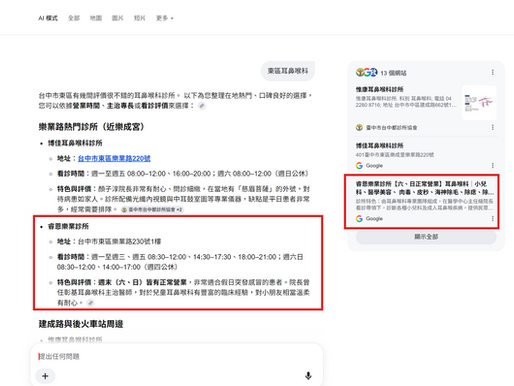
Task: Open the three-dot menu on the 睿恩樂業診所 Google row
Action: click(x=492, y=219)
